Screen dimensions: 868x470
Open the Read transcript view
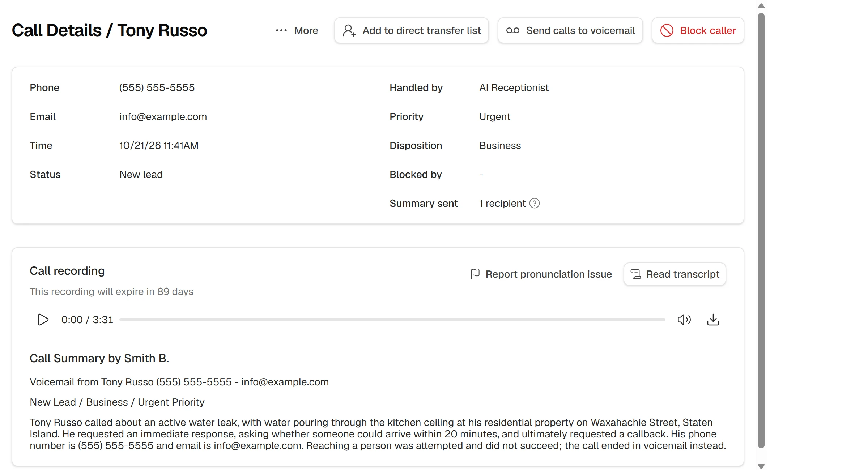coord(675,274)
